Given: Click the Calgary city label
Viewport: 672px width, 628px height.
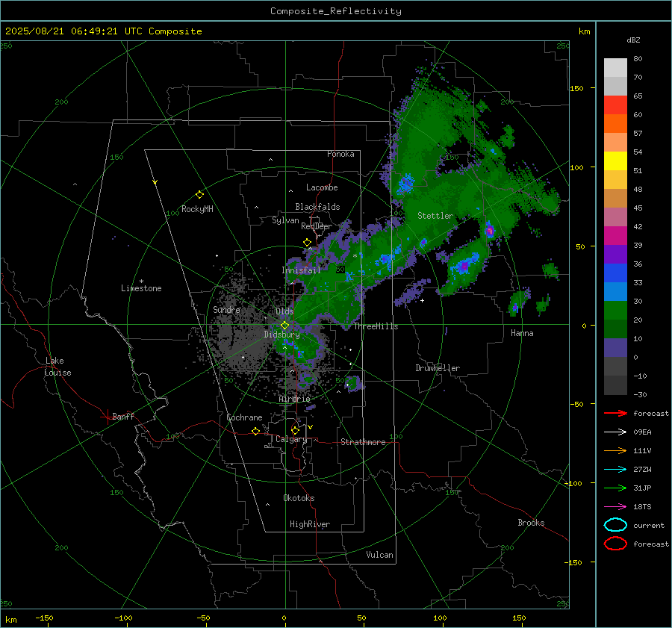Looking at the screenshot, I should point(291,439).
